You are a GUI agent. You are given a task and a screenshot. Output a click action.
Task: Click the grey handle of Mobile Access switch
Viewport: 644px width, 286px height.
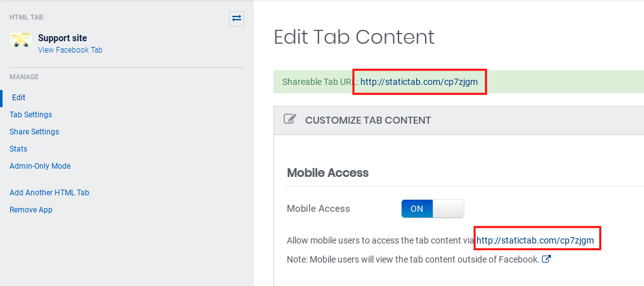click(449, 209)
